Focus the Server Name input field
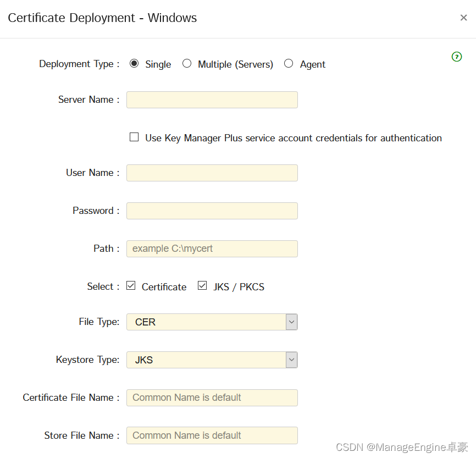476x458 pixels. (x=212, y=100)
